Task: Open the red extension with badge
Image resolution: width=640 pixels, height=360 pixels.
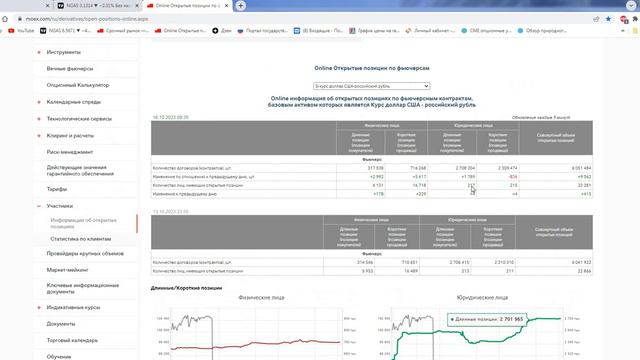Action: point(624,19)
